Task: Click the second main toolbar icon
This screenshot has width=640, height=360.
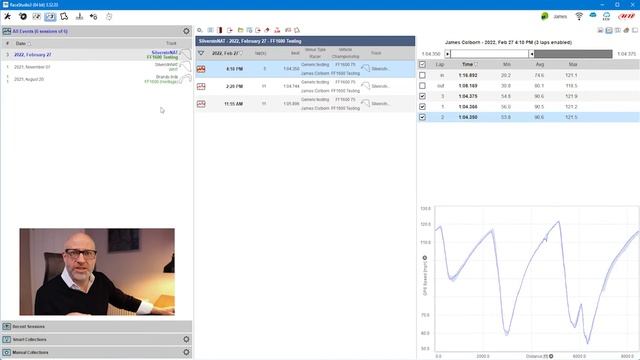Action: point(22,16)
